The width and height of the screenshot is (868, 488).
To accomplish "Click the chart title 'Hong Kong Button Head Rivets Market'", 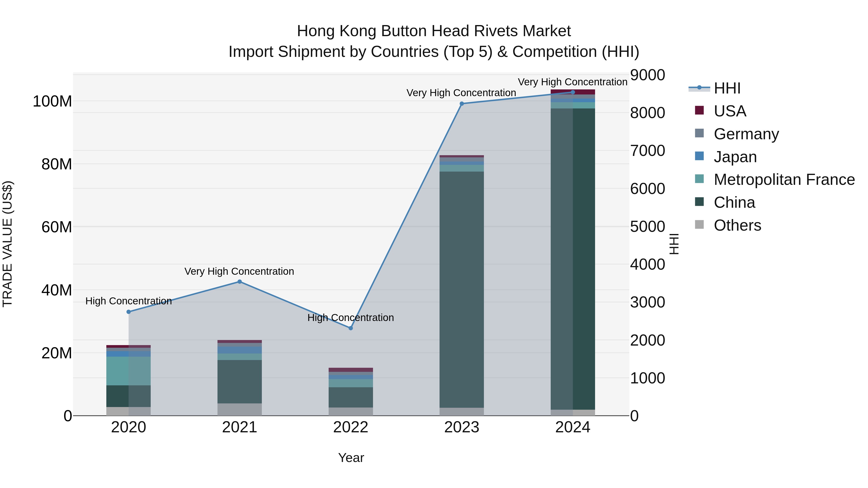I will coord(434,31).
